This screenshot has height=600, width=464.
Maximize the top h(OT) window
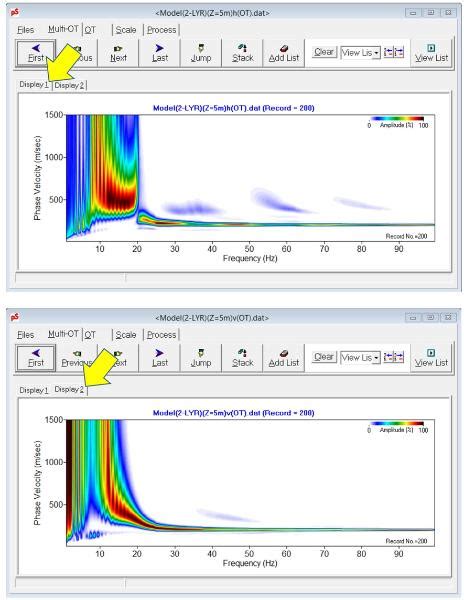[431, 13]
